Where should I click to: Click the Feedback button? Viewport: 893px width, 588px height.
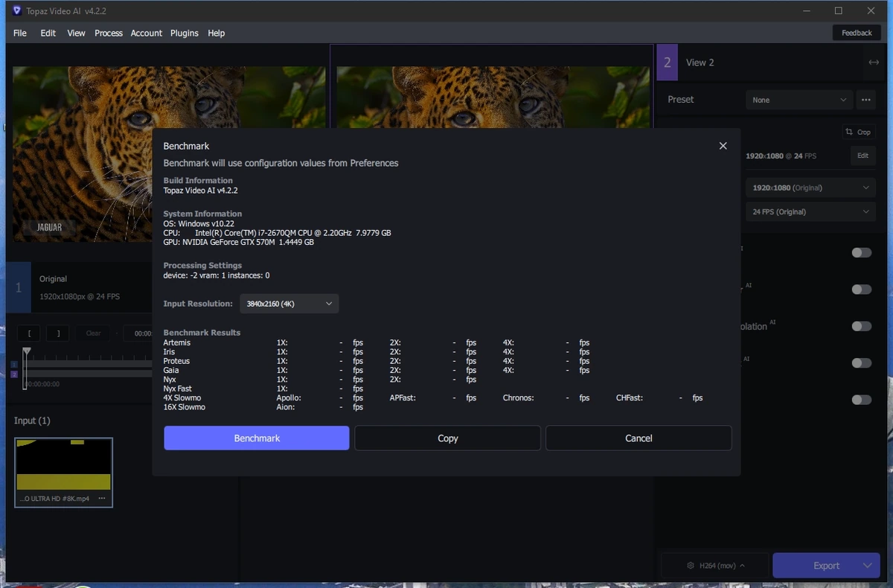point(857,33)
